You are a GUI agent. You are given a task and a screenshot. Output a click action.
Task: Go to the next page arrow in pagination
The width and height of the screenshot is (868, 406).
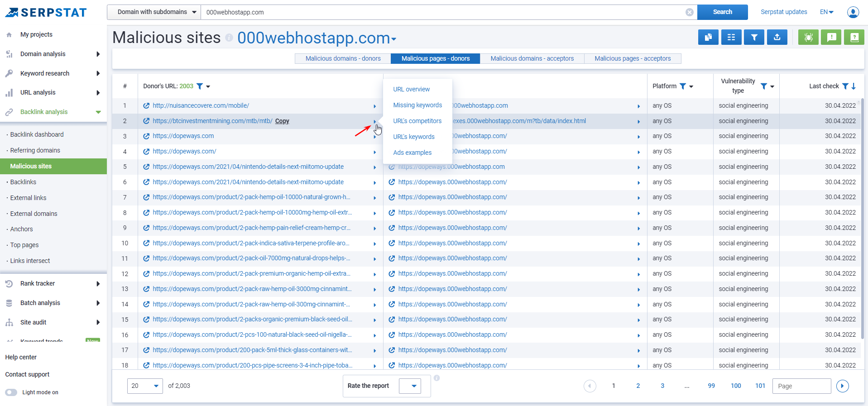pyautogui.click(x=842, y=386)
